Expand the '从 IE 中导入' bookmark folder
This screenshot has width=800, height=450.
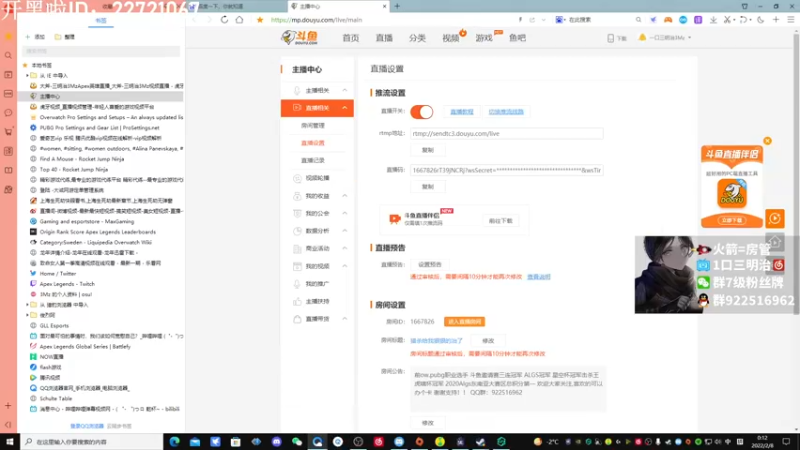(28, 76)
